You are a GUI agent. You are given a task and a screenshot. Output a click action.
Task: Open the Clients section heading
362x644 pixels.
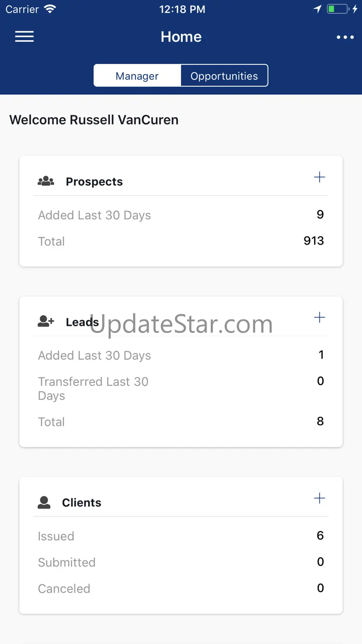coord(82,502)
